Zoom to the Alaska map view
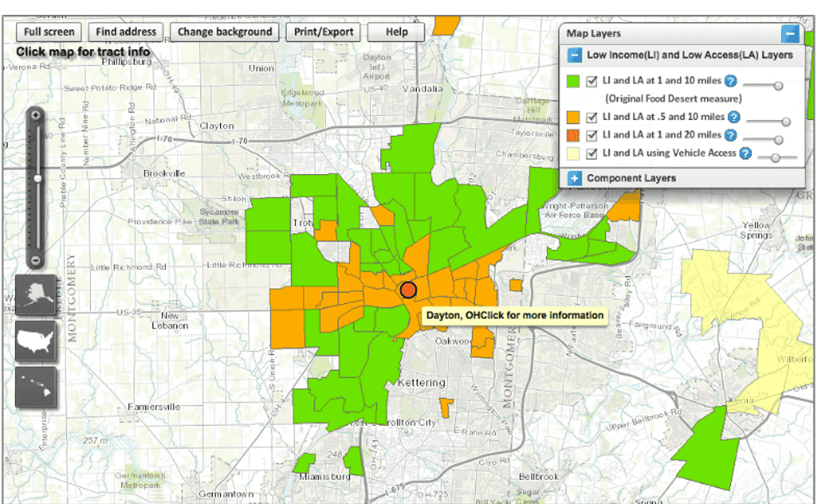 pyautogui.click(x=35, y=295)
